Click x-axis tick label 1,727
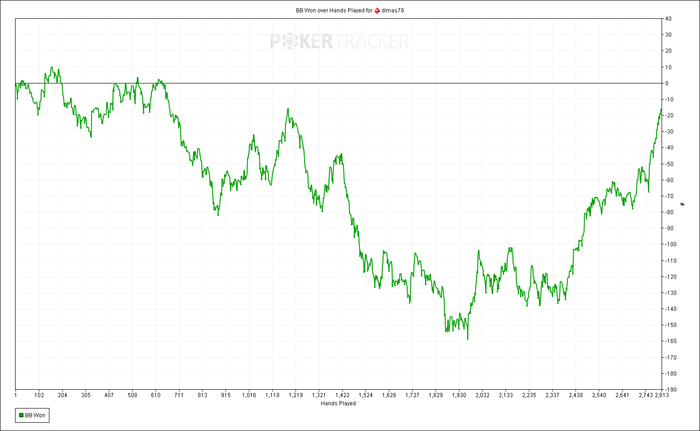700x431 pixels. [x=412, y=395]
